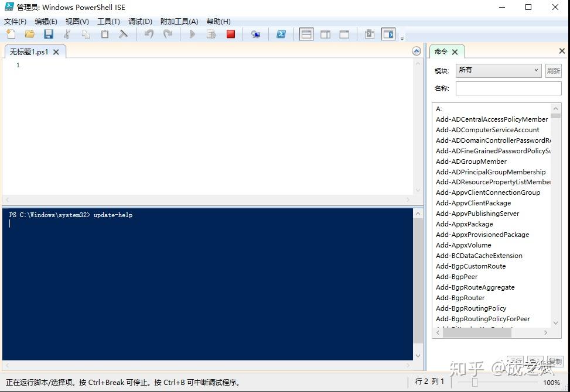
Task: Click the New Script icon
Action: coord(11,34)
